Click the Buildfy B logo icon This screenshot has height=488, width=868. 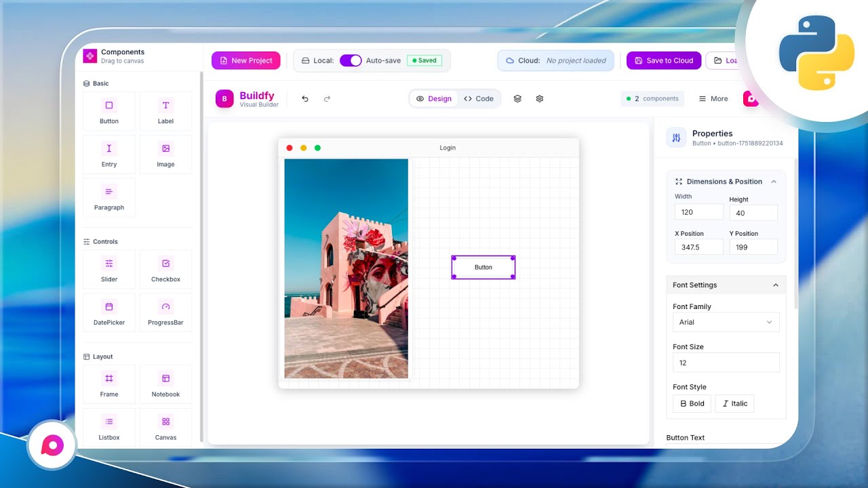224,99
